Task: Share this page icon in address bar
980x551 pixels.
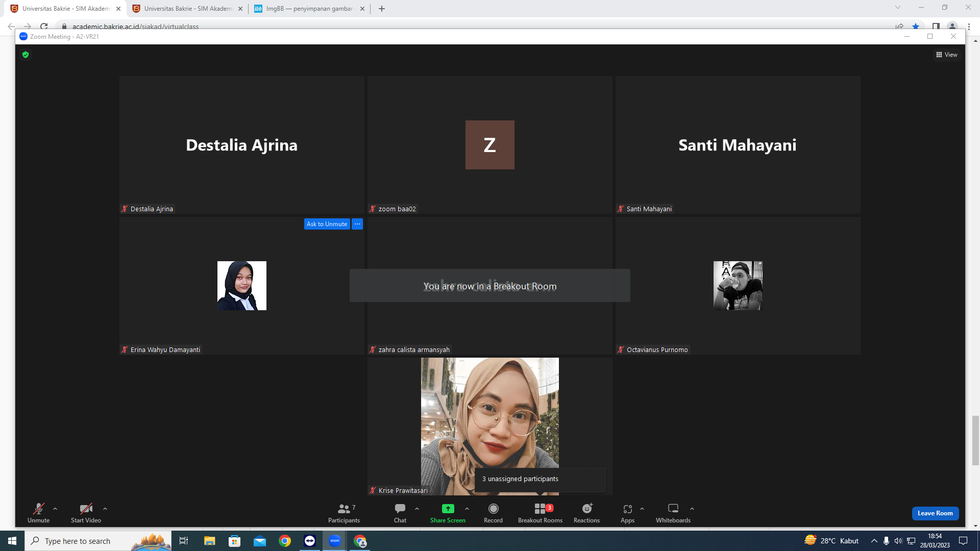Action: pos(899,26)
